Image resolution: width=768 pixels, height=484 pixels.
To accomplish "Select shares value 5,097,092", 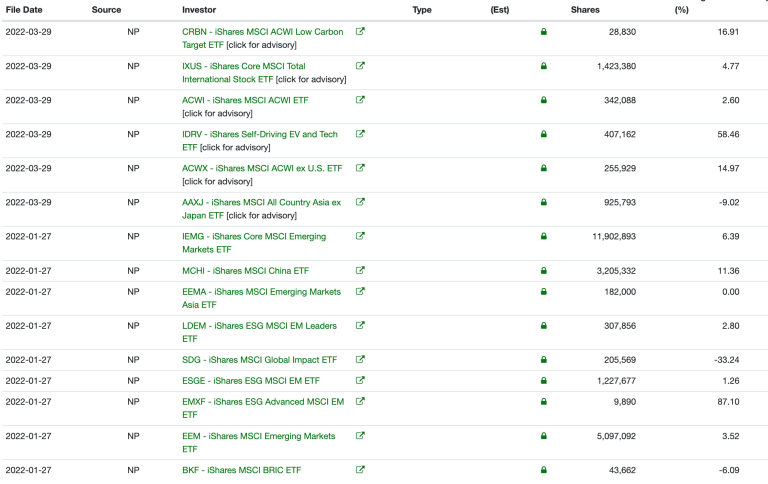I will point(616,436).
